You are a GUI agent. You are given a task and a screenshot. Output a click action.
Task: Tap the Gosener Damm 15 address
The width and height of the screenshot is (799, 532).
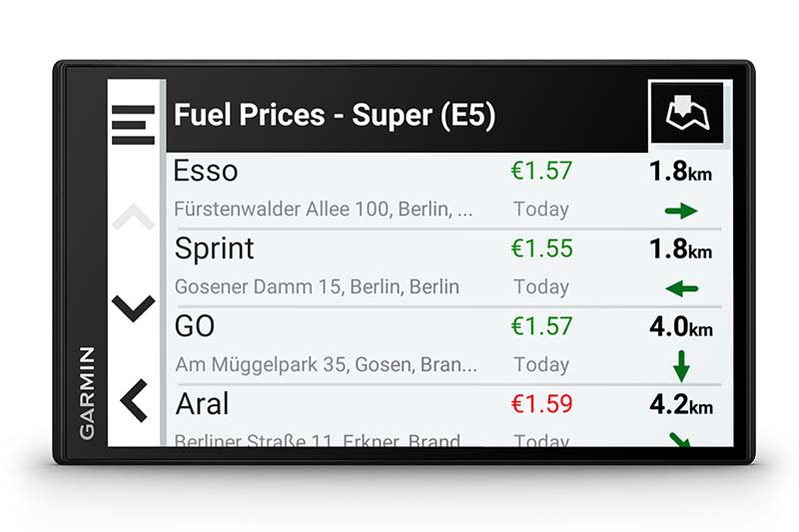317,287
